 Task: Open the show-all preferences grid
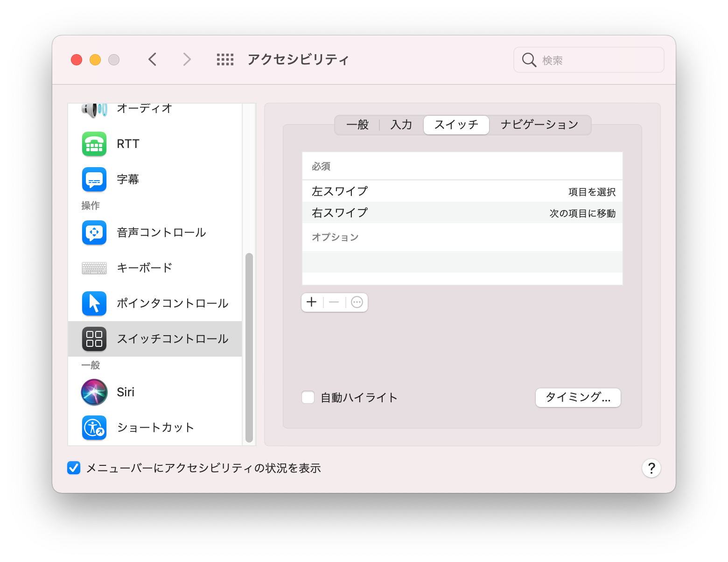click(225, 59)
